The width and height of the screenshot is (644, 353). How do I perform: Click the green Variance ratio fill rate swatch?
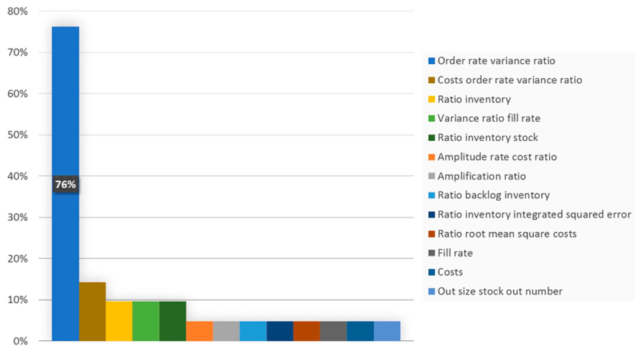tap(431, 118)
